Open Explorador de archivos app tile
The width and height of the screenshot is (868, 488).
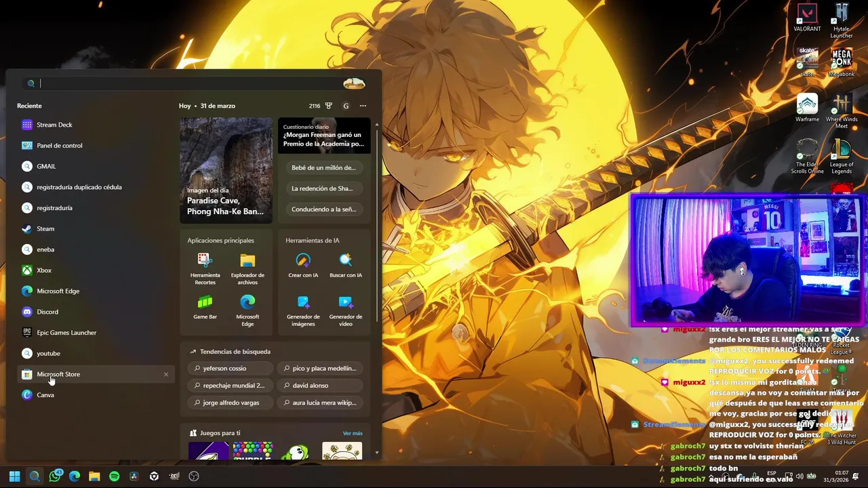point(248,269)
